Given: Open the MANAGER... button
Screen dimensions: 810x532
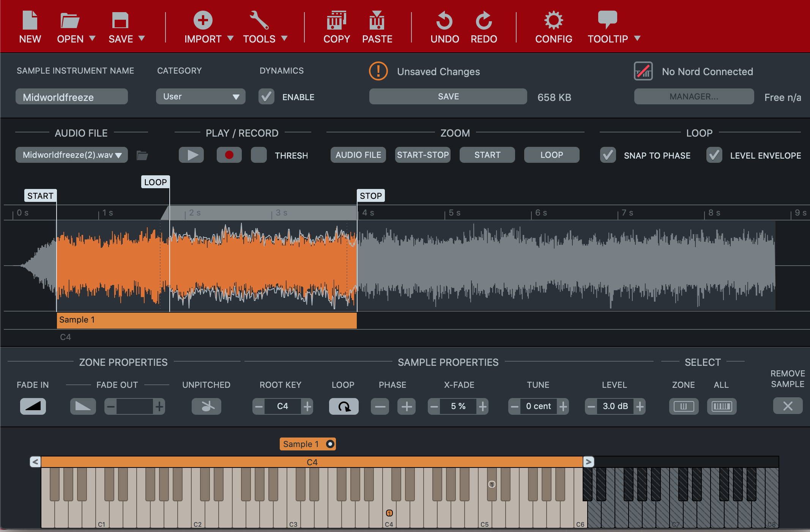Looking at the screenshot, I should (694, 96).
